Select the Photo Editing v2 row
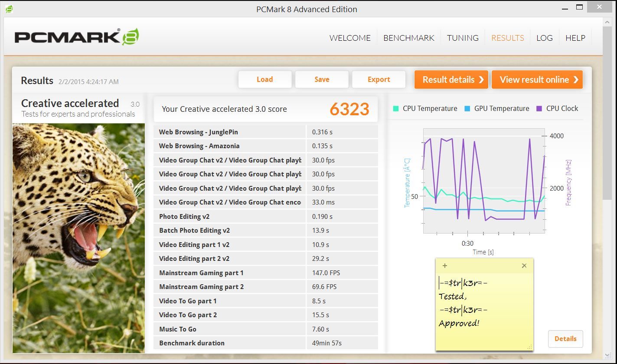617x364 pixels. point(265,217)
